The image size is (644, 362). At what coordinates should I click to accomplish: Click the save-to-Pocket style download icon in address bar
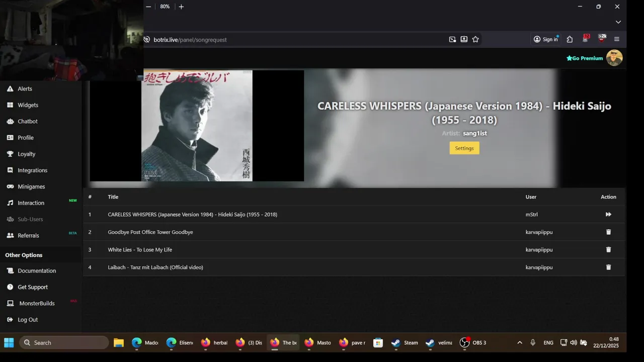click(464, 39)
